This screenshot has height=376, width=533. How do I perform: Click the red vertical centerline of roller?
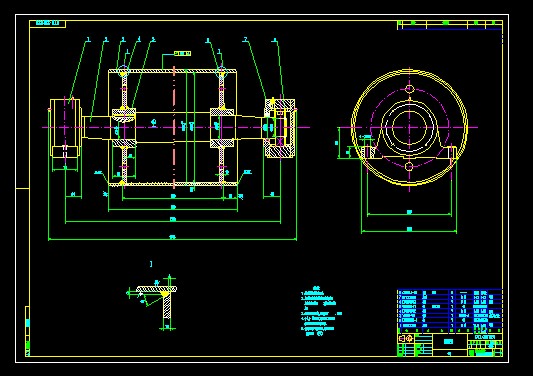tap(174, 127)
